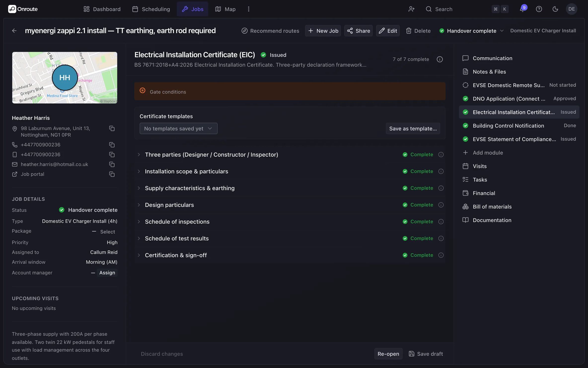Click Recommend routes
Viewport: 588px width, 368px height.
tap(270, 31)
